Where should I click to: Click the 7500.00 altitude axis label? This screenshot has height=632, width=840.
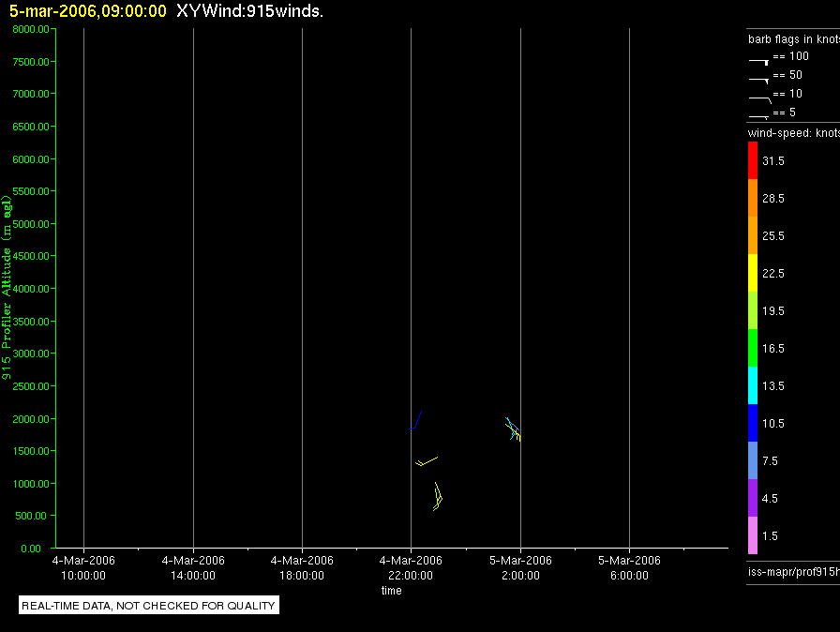[x=31, y=62]
